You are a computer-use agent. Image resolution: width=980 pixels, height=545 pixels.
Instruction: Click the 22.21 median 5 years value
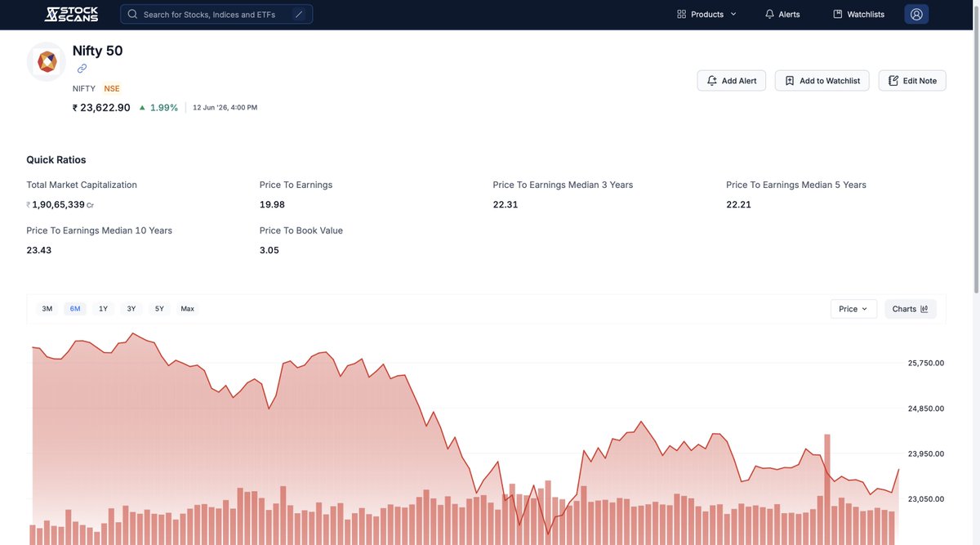[738, 204]
